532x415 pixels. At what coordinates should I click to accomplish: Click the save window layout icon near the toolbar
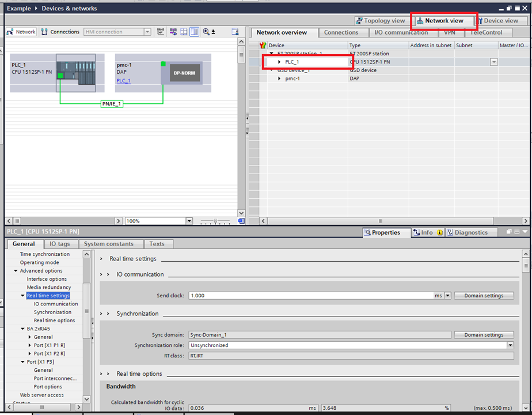click(x=235, y=32)
